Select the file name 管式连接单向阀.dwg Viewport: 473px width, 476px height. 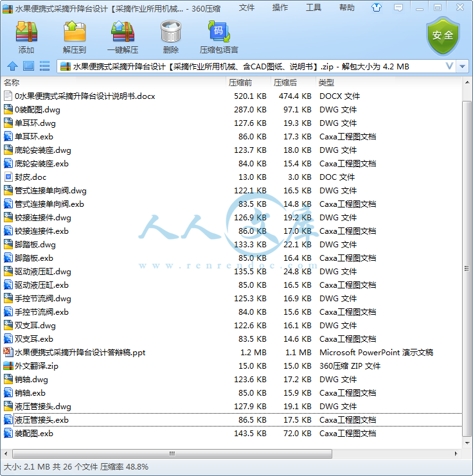tap(51, 190)
